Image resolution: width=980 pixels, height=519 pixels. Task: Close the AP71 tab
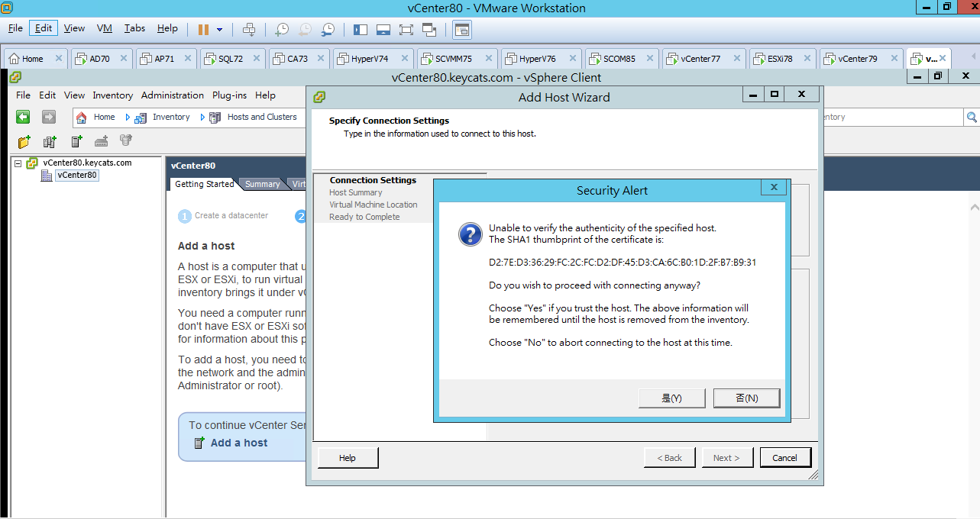pos(189,58)
